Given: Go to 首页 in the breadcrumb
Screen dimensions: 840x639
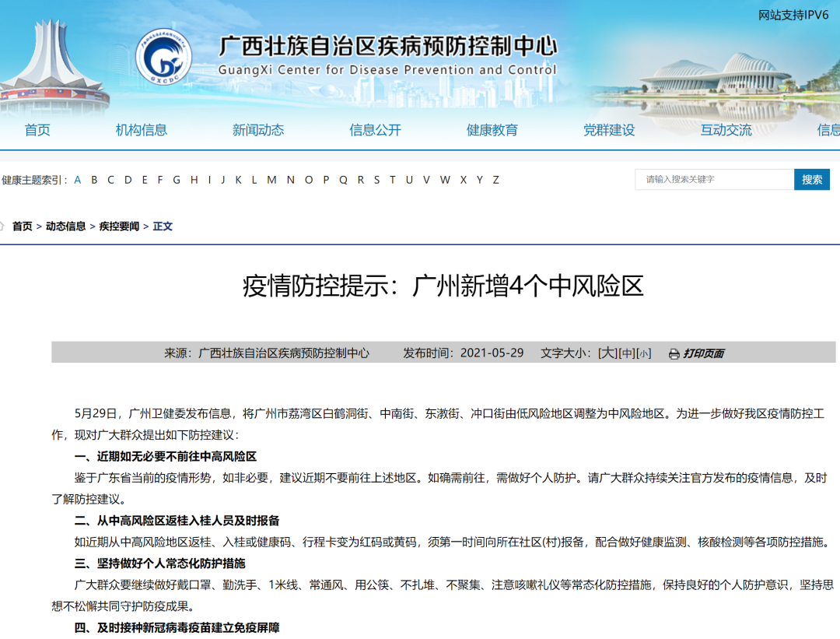Looking at the screenshot, I should (x=23, y=226).
